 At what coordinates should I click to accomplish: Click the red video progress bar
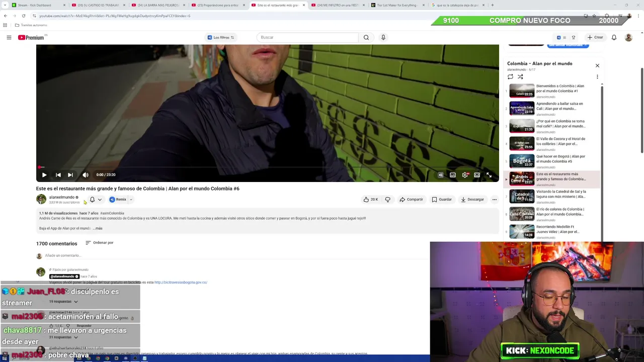point(268,167)
